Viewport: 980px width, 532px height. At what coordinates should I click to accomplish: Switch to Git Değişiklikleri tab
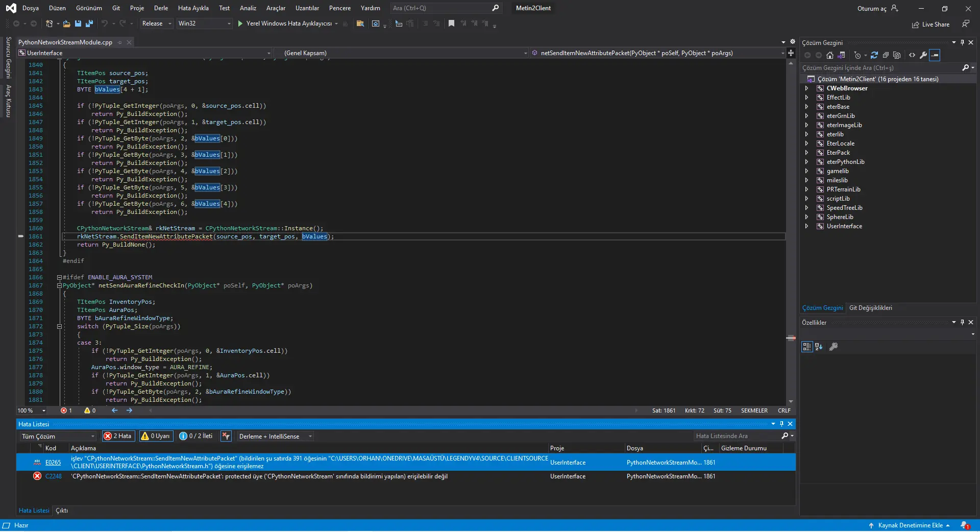tap(871, 308)
